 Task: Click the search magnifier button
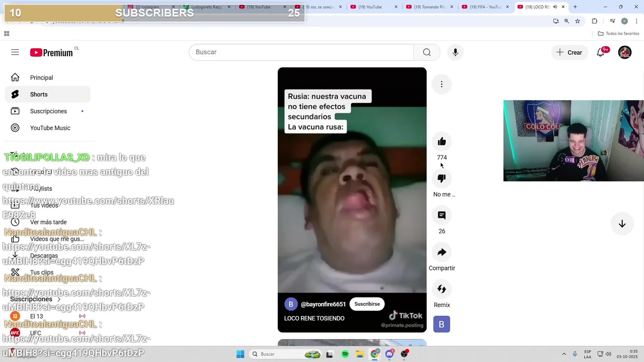pos(427,52)
